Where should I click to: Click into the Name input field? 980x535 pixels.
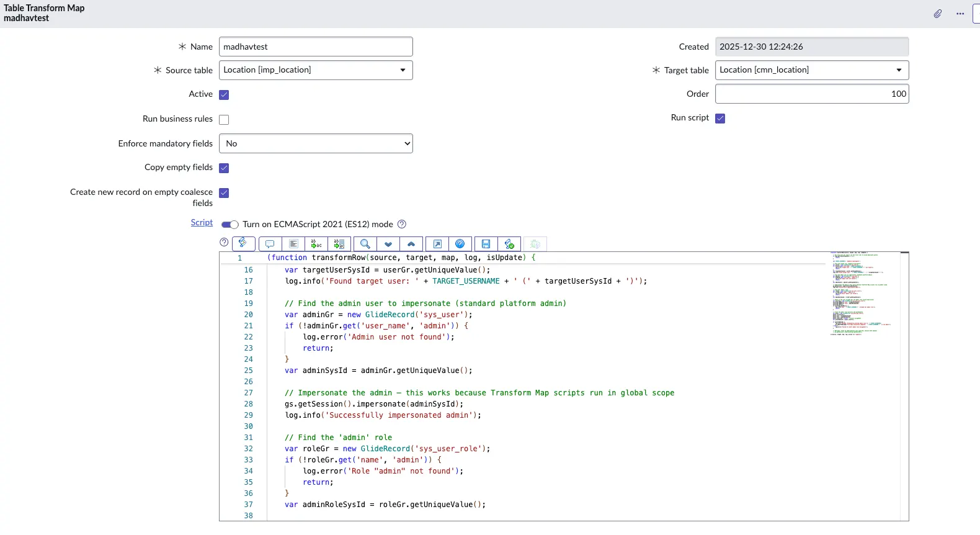coord(316,47)
